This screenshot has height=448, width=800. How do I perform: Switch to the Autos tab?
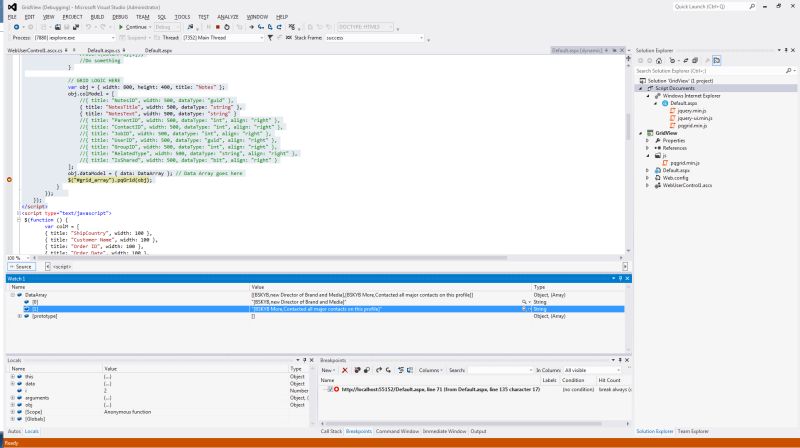pos(14,431)
